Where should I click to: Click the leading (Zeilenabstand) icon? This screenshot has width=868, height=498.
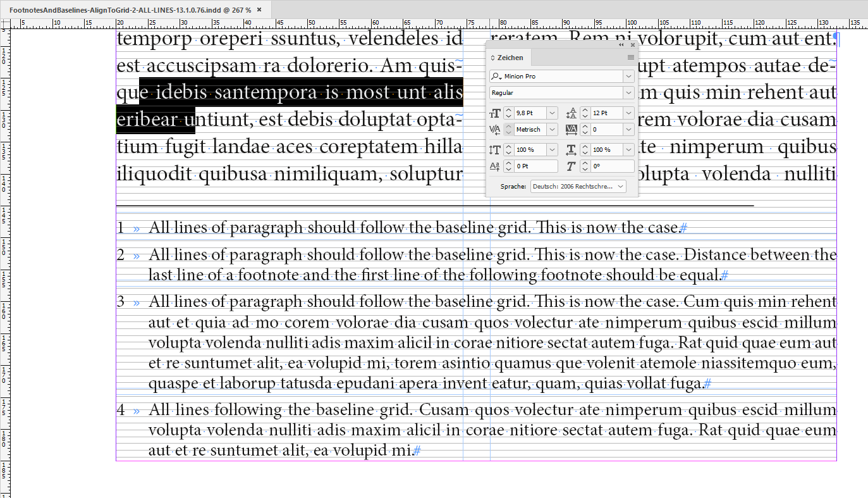pyautogui.click(x=572, y=113)
